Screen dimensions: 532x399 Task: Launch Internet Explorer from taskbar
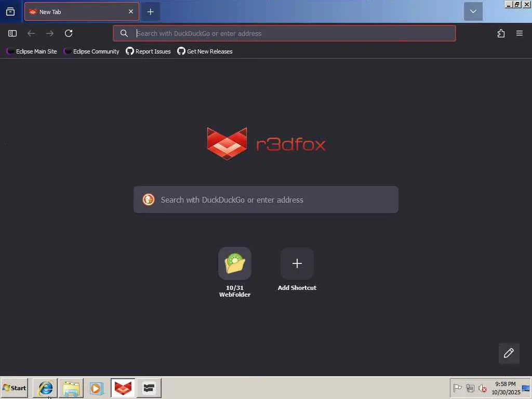coord(45,388)
